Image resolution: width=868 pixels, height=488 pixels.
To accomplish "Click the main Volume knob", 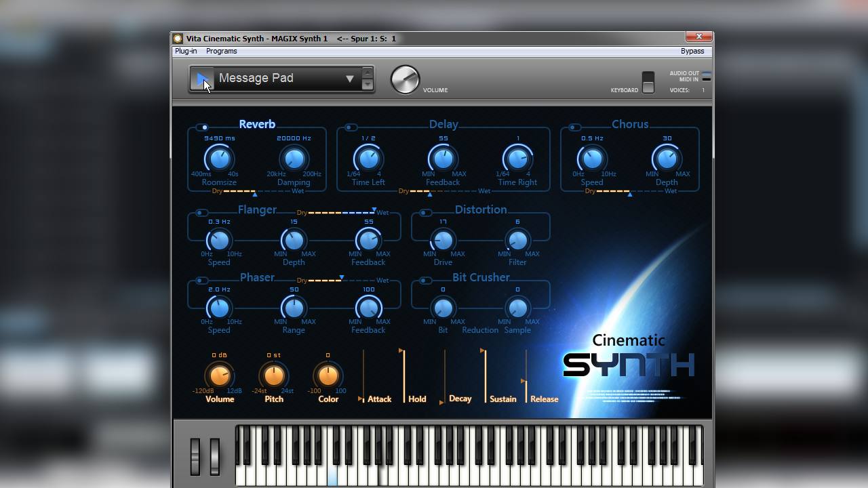I will [x=405, y=79].
